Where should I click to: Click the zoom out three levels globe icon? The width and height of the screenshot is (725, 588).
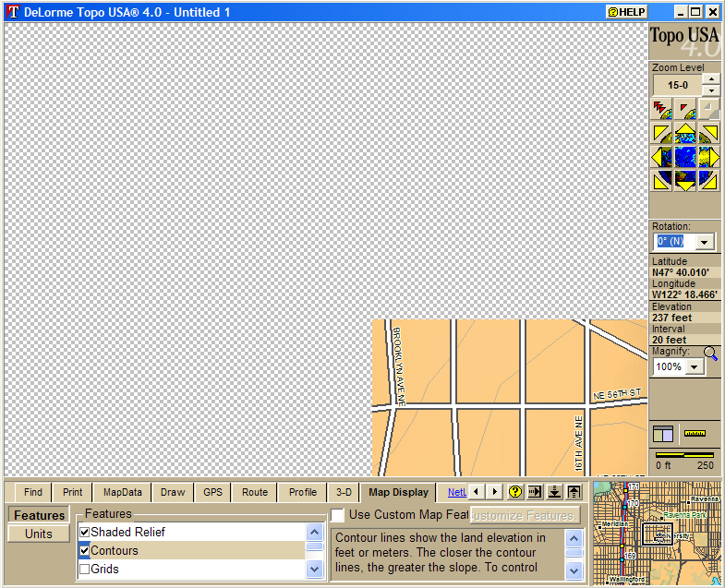(x=661, y=110)
